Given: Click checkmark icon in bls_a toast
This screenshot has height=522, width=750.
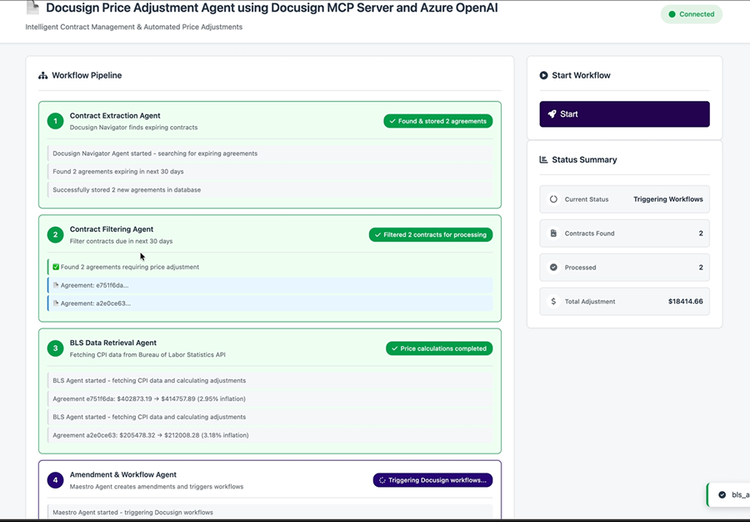Looking at the screenshot, I should pyautogui.click(x=722, y=495).
